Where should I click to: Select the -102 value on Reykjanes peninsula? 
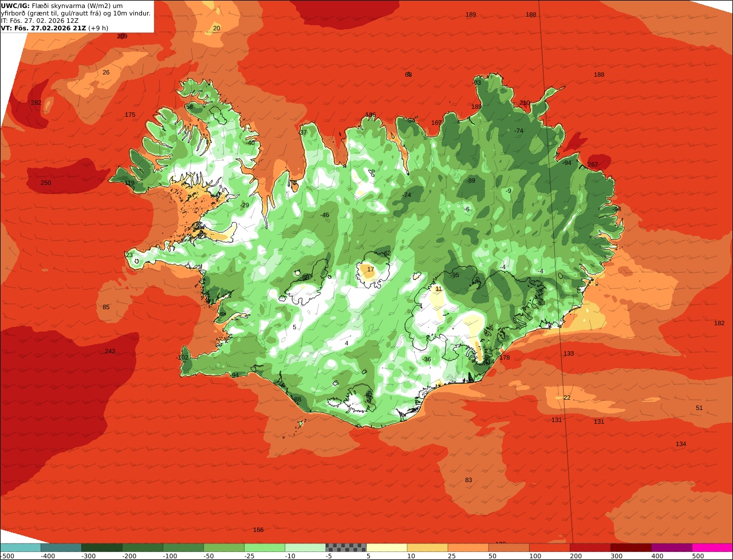(183, 358)
